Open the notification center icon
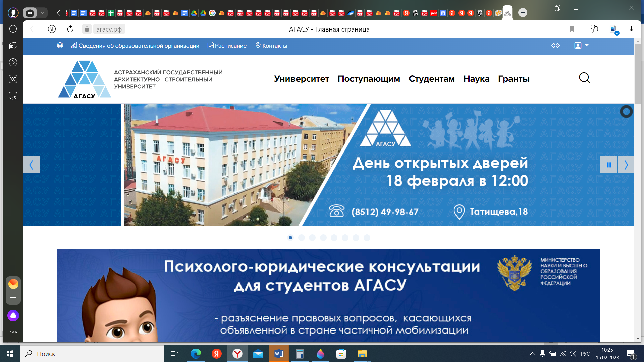The width and height of the screenshot is (644, 362). (x=631, y=354)
